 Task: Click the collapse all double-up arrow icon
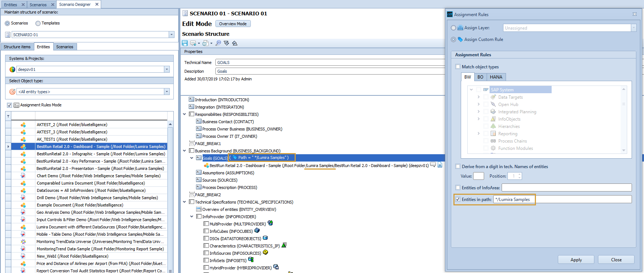point(235,43)
